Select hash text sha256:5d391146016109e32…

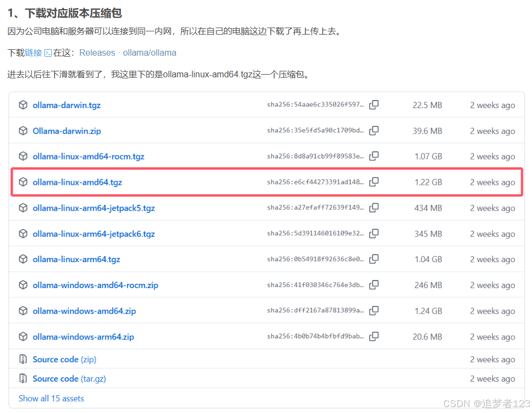point(315,233)
